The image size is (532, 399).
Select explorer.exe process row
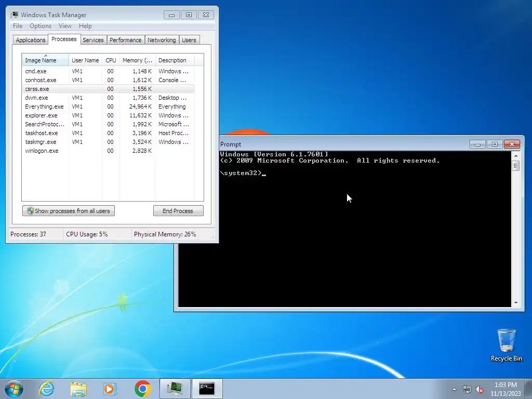tap(108, 115)
